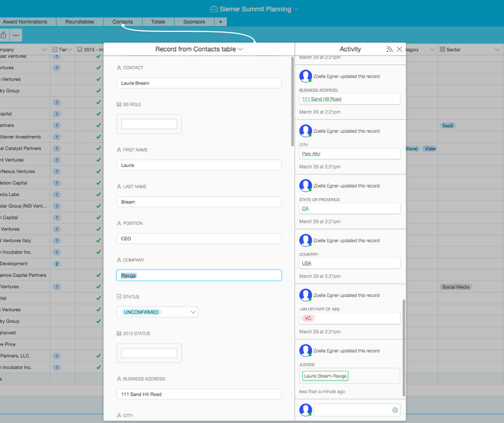Switch to the Sponsors tab

pos(194,22)
